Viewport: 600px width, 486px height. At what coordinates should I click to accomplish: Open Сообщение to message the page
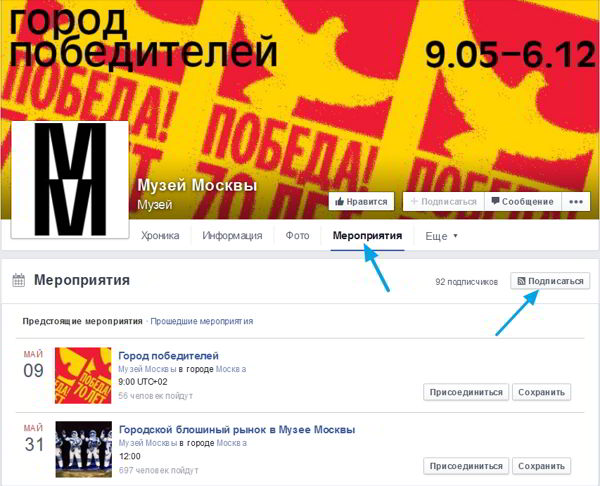[x=523, y=201]
